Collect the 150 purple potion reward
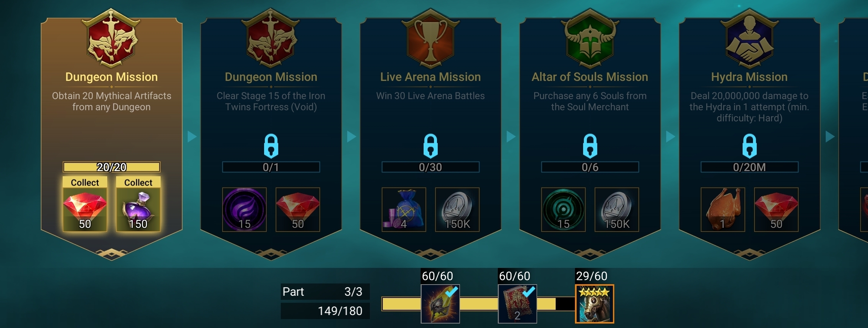Viewport: 868px width, 328px height. coord(138,204)
